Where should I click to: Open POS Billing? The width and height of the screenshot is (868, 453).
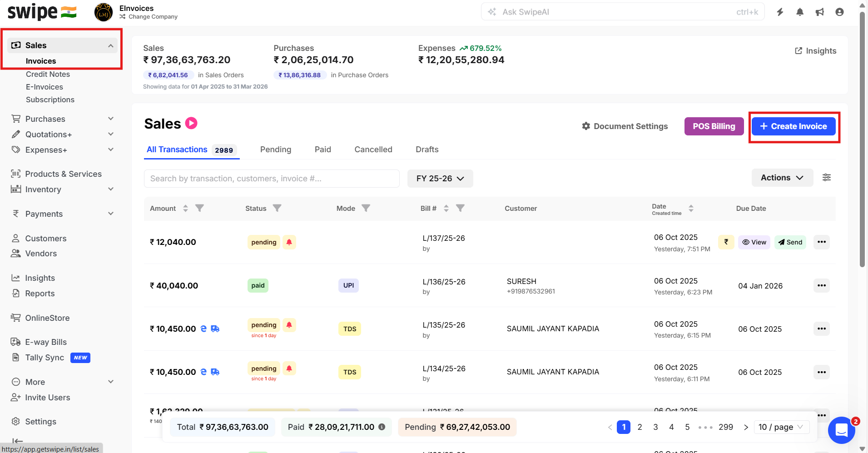(714, 126)
